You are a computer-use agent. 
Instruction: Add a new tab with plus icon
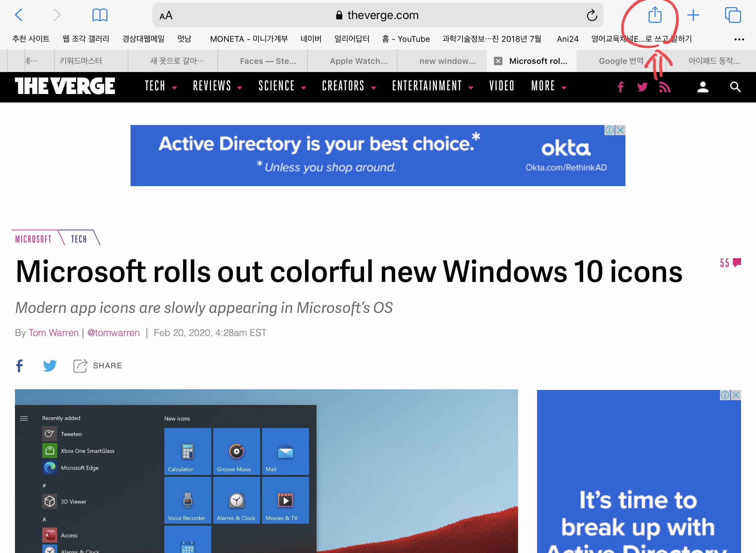(693, 15)
